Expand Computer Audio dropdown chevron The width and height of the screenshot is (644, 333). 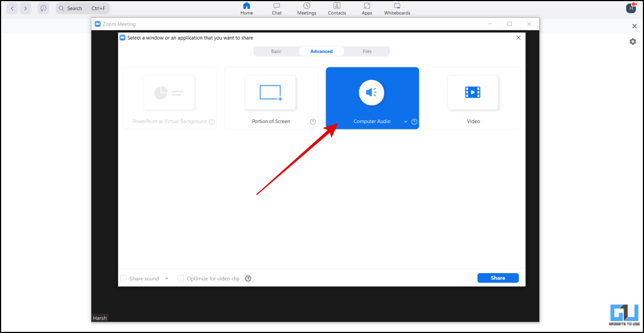pyautogui.click(x=406, y=121)
